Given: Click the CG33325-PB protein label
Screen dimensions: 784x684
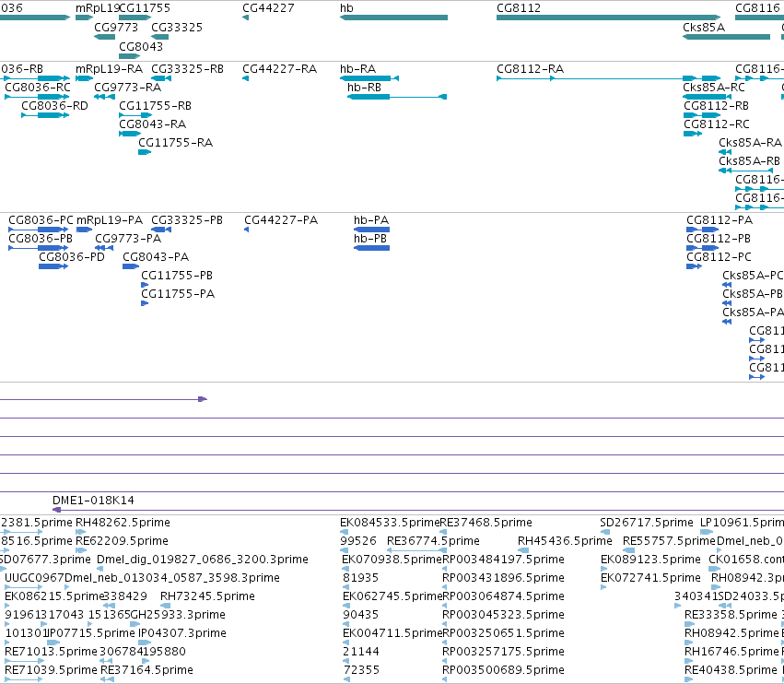Looking at the screenshot, I should coord(187,220).
